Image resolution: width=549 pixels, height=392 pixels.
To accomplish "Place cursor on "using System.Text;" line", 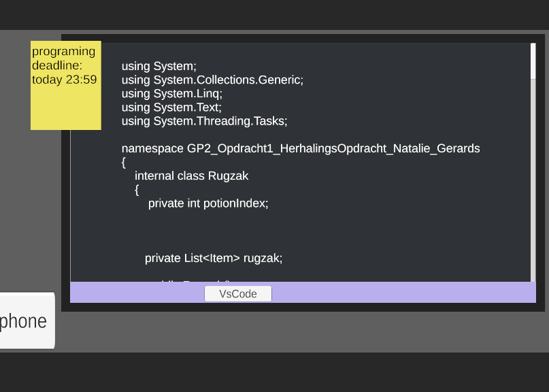I will [171, 107].
